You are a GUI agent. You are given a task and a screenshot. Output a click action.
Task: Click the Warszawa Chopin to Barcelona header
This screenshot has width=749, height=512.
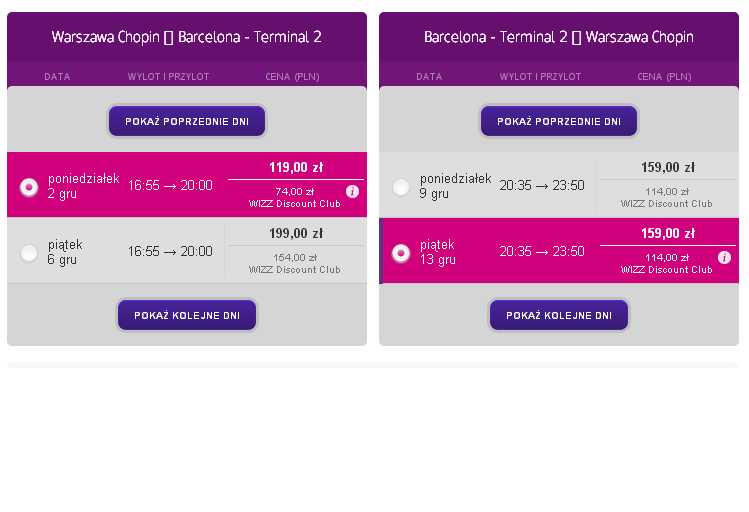(x=187, y=37)
